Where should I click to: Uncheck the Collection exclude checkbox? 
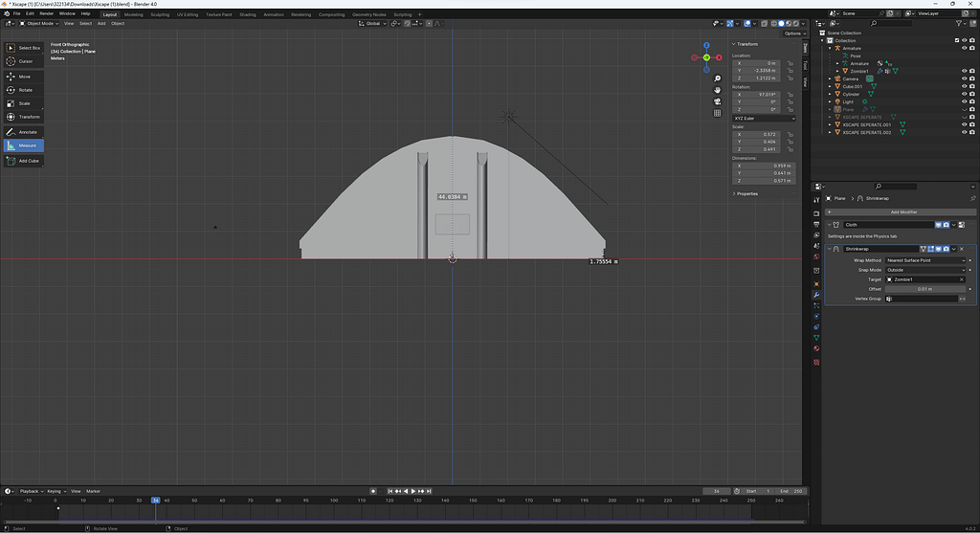[957, 40]
